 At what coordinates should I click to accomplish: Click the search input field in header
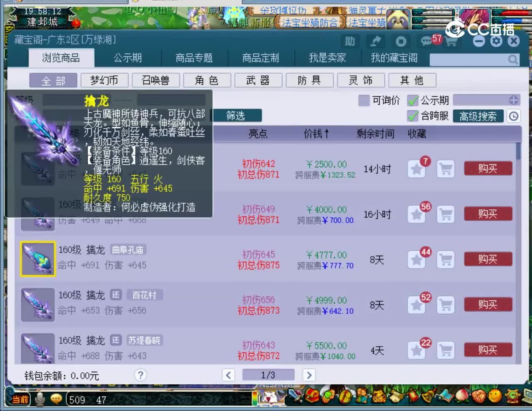[468, 59]
